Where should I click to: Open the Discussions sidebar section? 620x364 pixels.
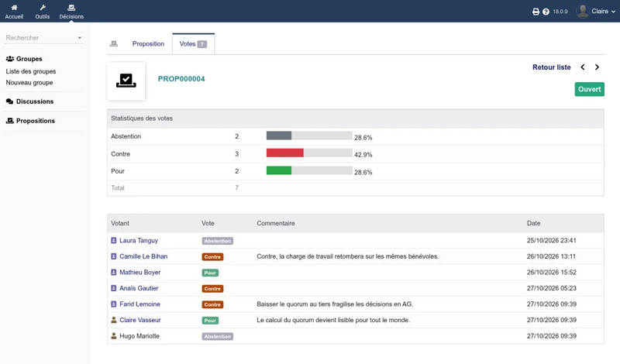(35, 101)
